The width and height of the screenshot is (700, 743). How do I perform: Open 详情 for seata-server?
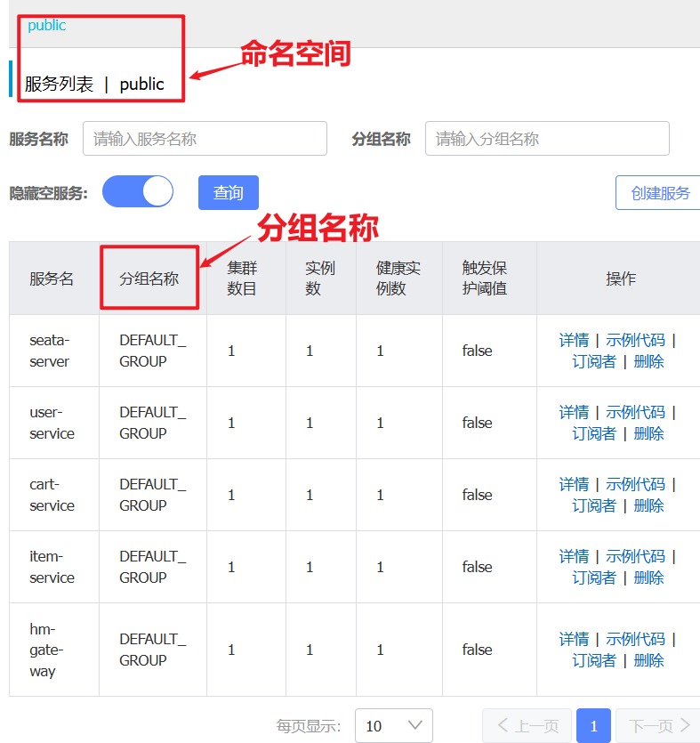(574, 340)
